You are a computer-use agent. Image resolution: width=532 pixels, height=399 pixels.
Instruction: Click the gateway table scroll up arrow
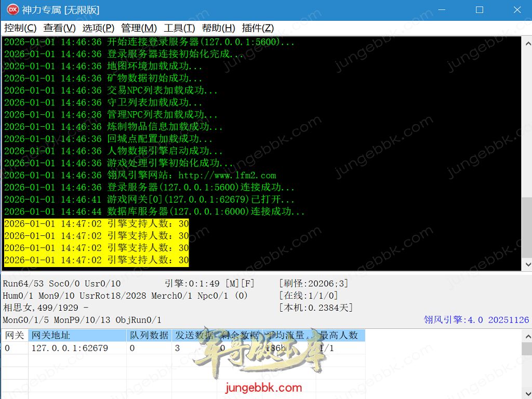(x=526, y=335)
